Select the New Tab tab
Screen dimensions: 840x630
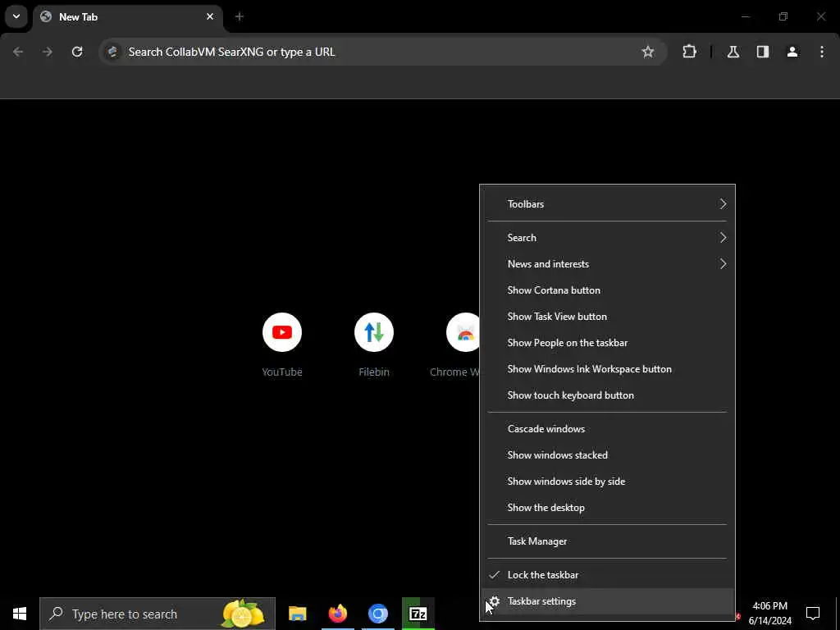coord(127,17)
